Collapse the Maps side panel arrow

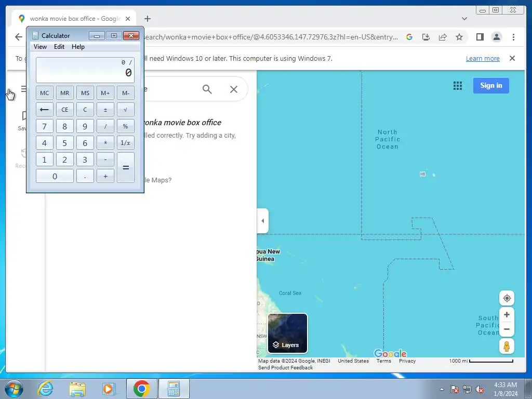[x=262, y=221]
